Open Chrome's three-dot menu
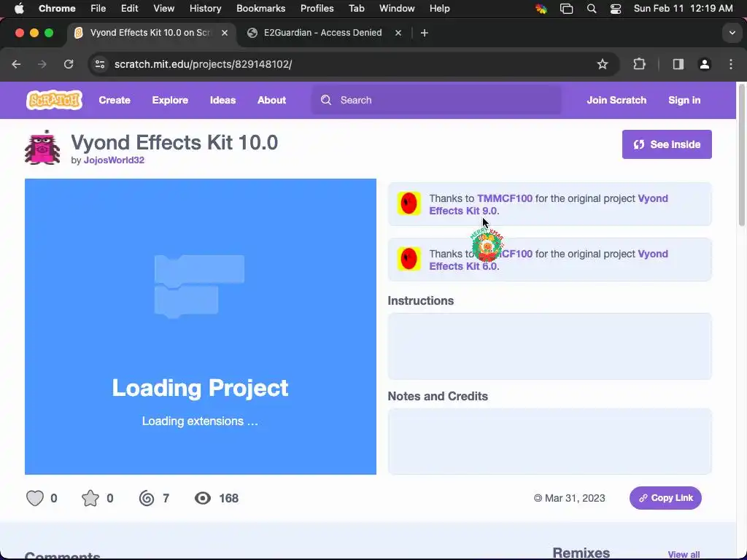Screen dimensions: 747x560 click(x=731, y=64)
